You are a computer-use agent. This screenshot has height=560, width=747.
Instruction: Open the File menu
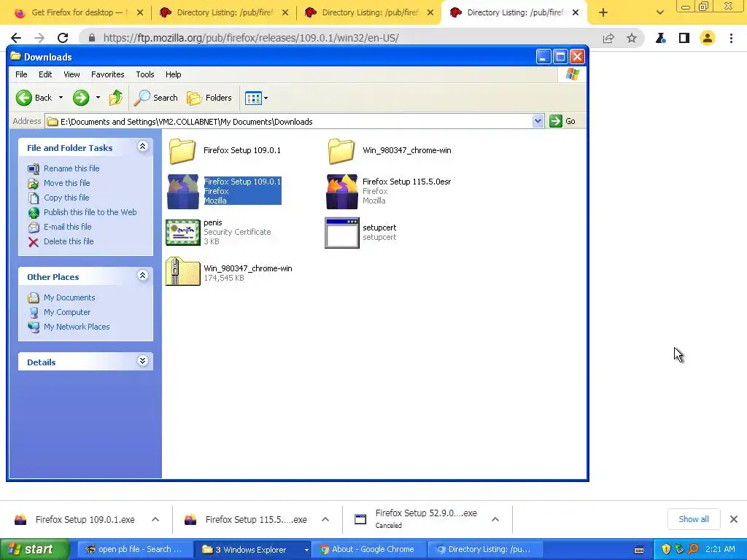pyautogui.click(x=21, y=74)
